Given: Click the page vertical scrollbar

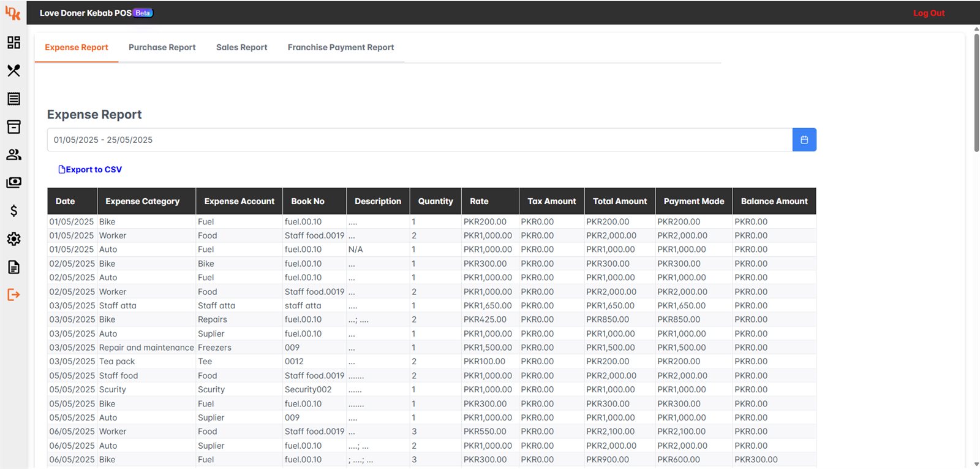Looking at the screenshot, I should coord(976,92).
